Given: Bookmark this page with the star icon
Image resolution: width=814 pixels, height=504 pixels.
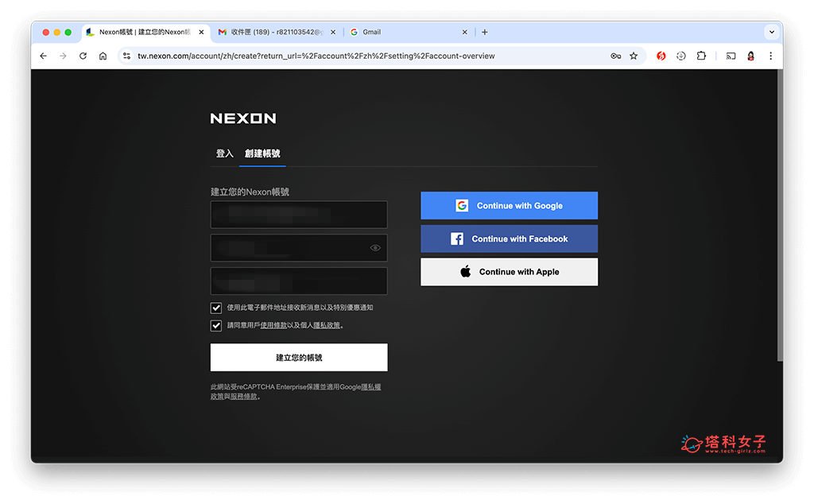Looking at the screenshot, I should click(x=634, y=56).
